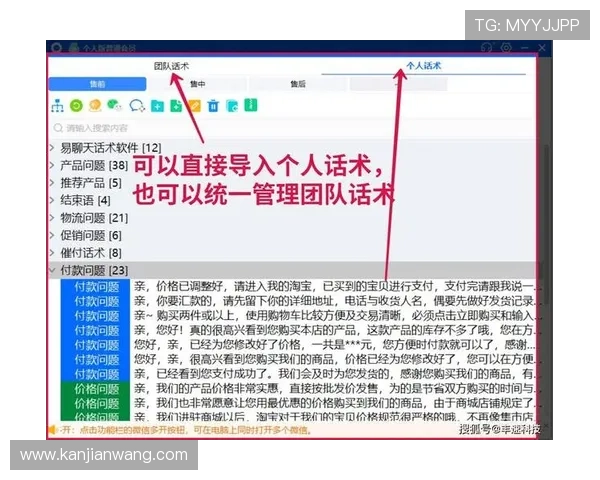Select the 物流问题 [21] category label

click(94, 218)
